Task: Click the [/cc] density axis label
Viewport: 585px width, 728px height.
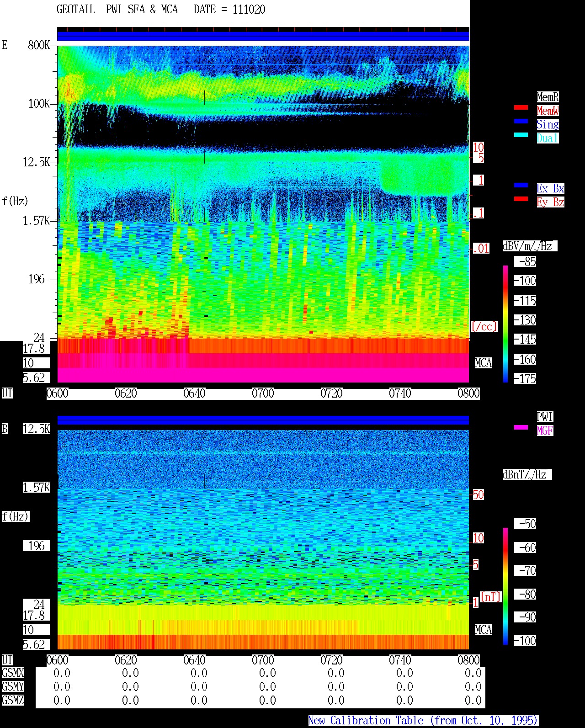Action: [x=484, y=326]
